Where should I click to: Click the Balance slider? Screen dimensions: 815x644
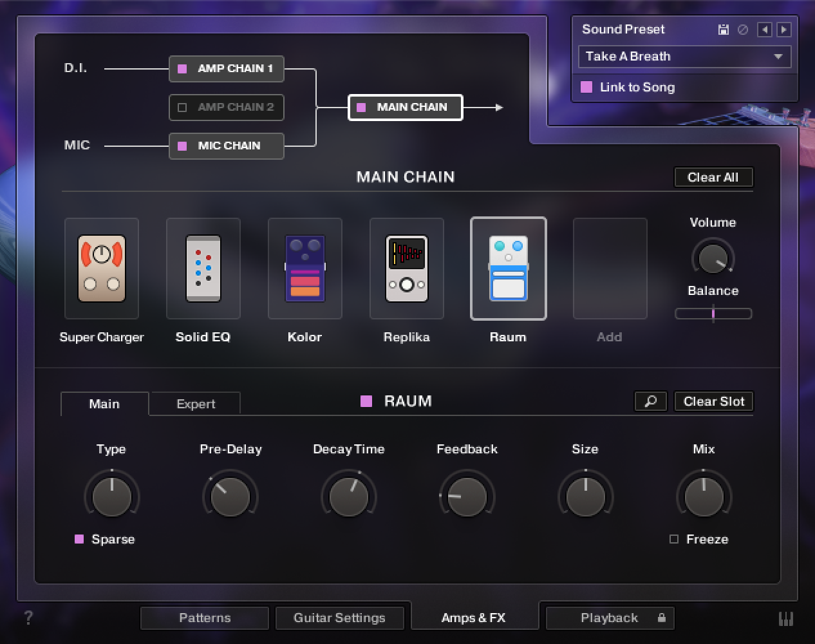click(x=713, y=314)
